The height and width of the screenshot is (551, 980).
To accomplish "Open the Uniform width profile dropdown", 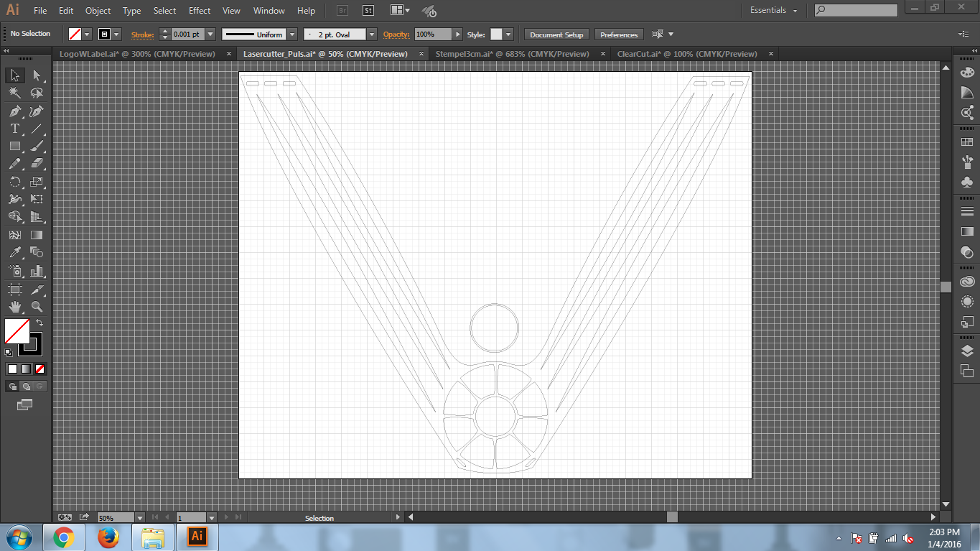I will tap(292, 34).
